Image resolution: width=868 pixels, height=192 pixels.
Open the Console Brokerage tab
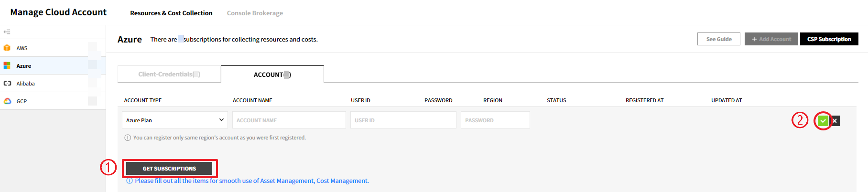255,13
